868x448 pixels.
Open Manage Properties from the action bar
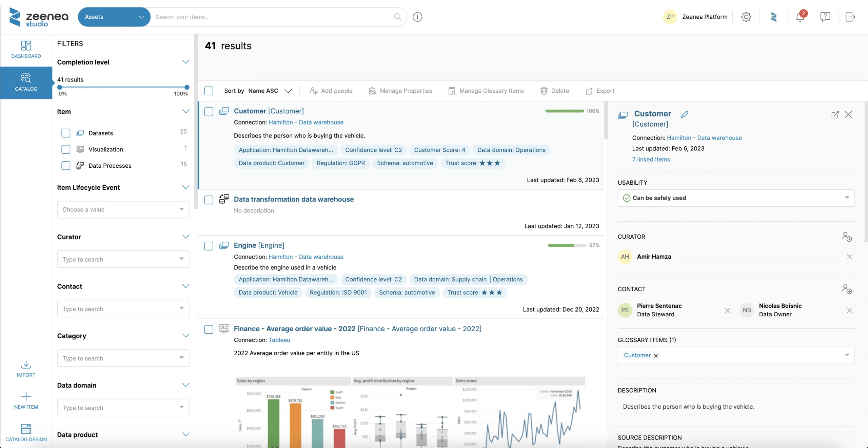pos(400,91)
